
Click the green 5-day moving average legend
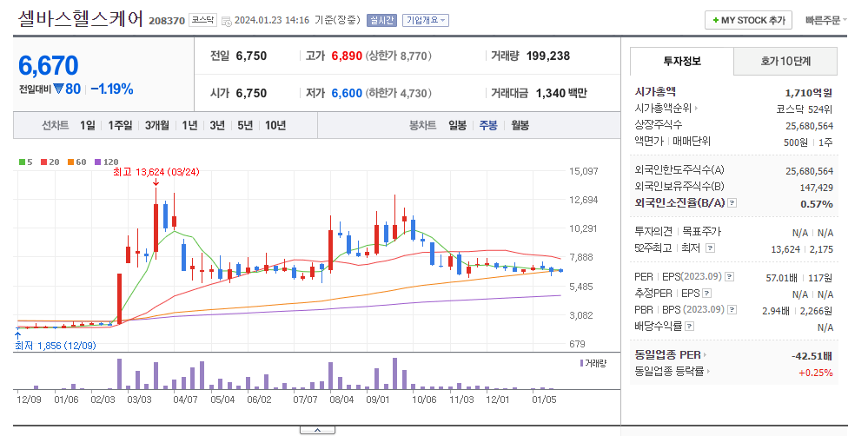[26, 162]
